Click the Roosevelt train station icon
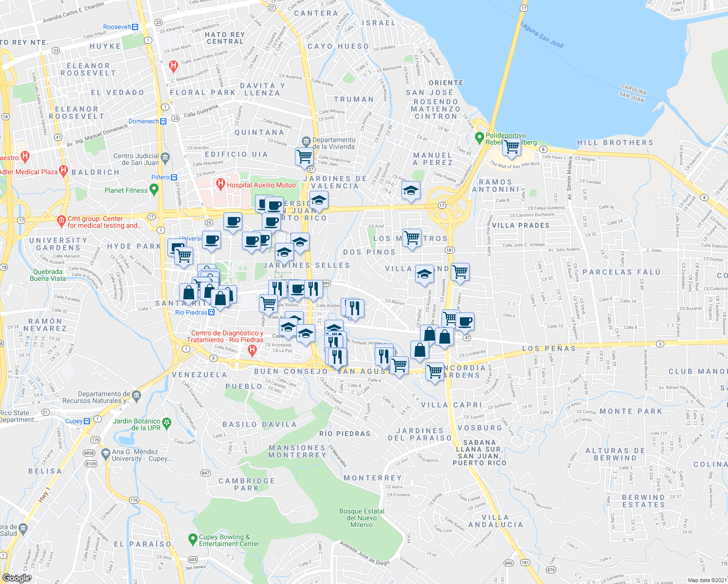Viewport: 728px width, 584px height. 135,26
